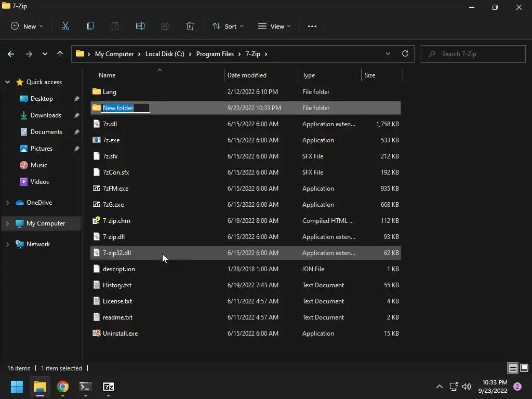This screenshot has width=532, height=399.
Task: Click the Delete trash can icon
Action: [x=190, y=26]
